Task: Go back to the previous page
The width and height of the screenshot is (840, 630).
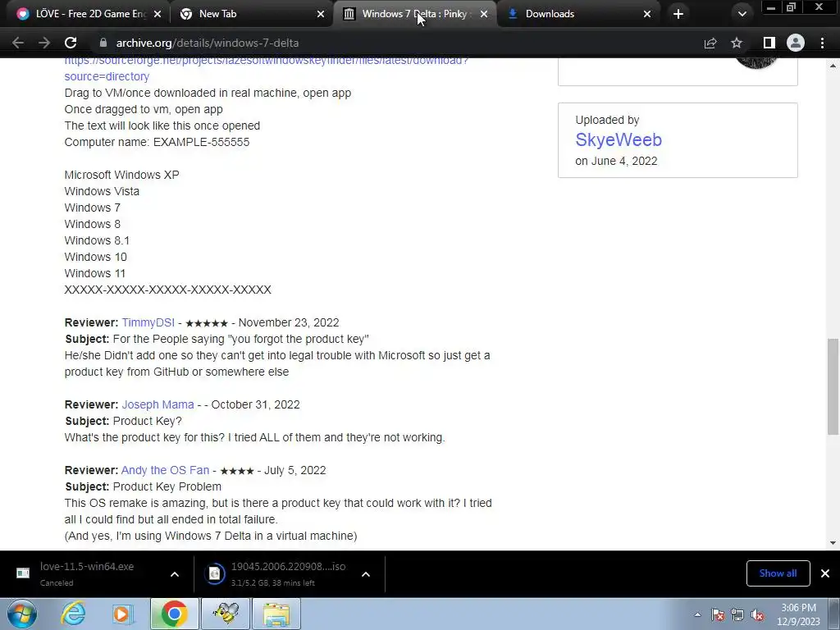Action: coord(18,43)
